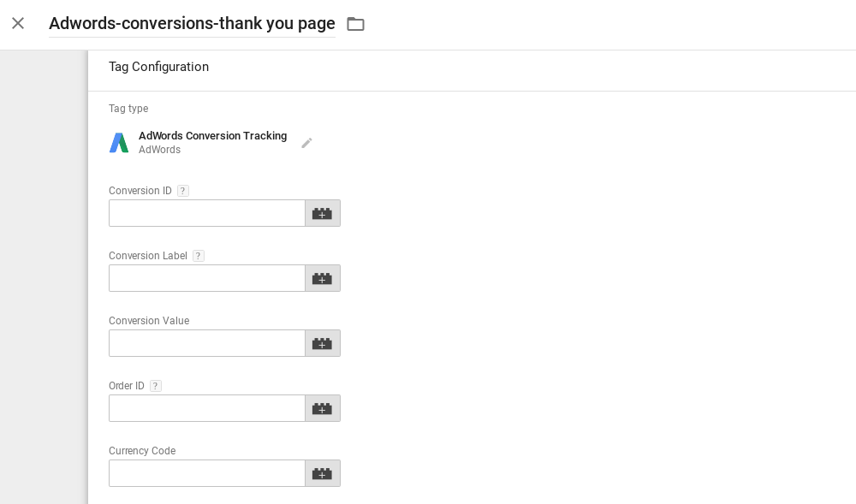Click the AdWords logo icon
Image resolution: width=856 pixels, height=504 pixels.
tap(119, 143)
